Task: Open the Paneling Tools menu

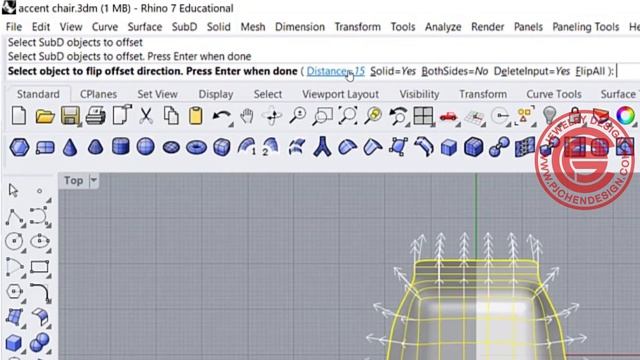Action: point(586,27)
